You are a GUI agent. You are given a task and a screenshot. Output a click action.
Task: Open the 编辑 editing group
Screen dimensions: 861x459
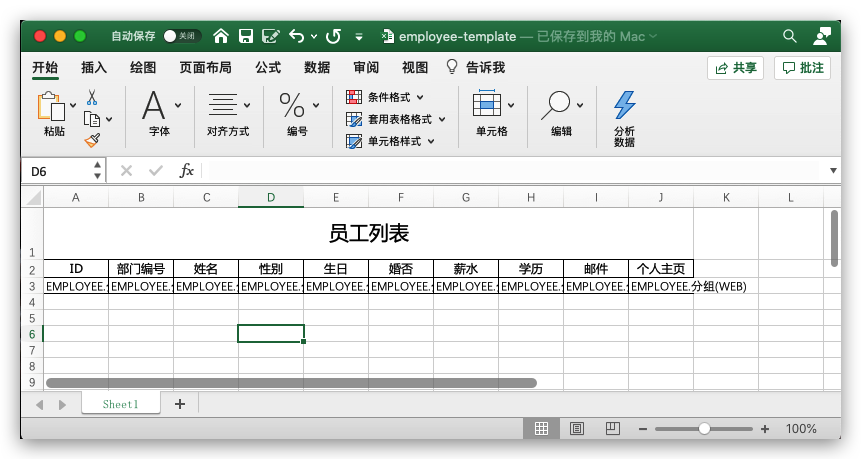[561, 114]
